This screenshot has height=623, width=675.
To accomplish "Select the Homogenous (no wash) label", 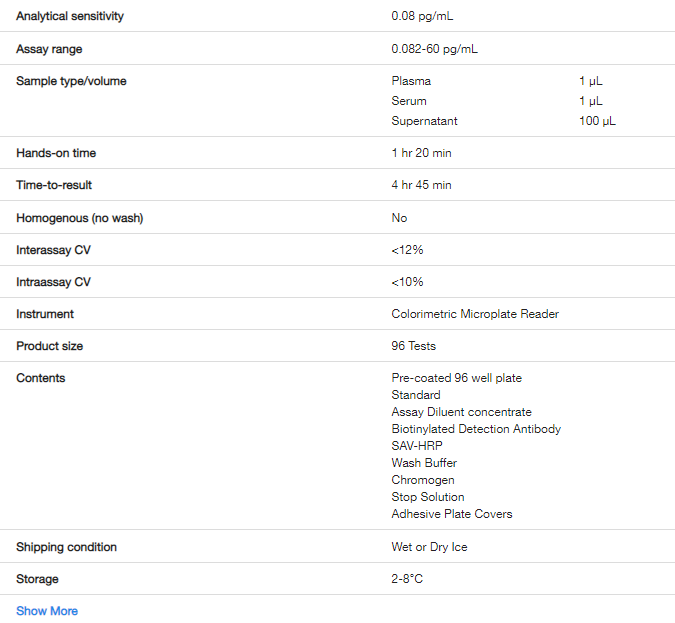I will pyautogui.click(x=80, y=218).
